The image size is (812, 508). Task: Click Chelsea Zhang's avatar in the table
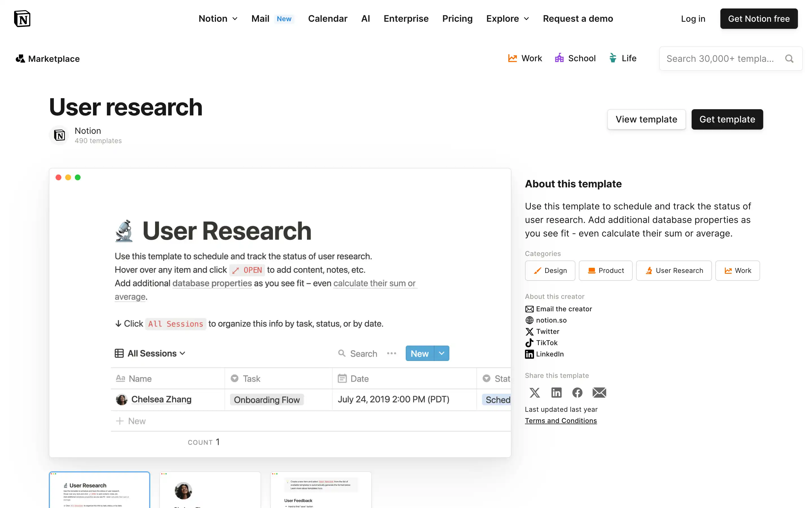pos(122,399)
